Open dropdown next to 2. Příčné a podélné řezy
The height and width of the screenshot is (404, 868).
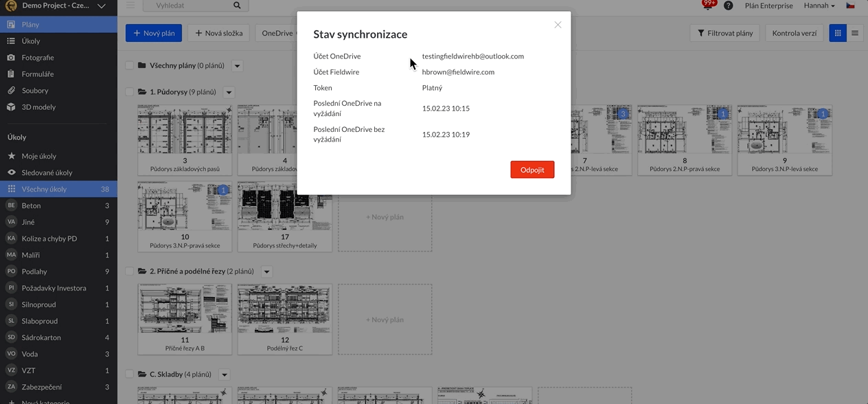pyautogui.click(x=266, y=271)
